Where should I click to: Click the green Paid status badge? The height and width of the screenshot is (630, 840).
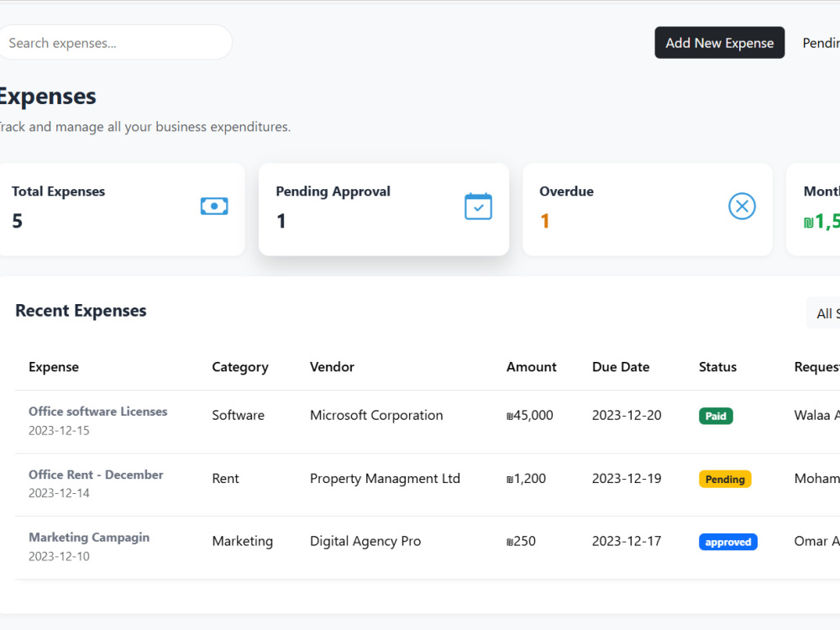716,417
